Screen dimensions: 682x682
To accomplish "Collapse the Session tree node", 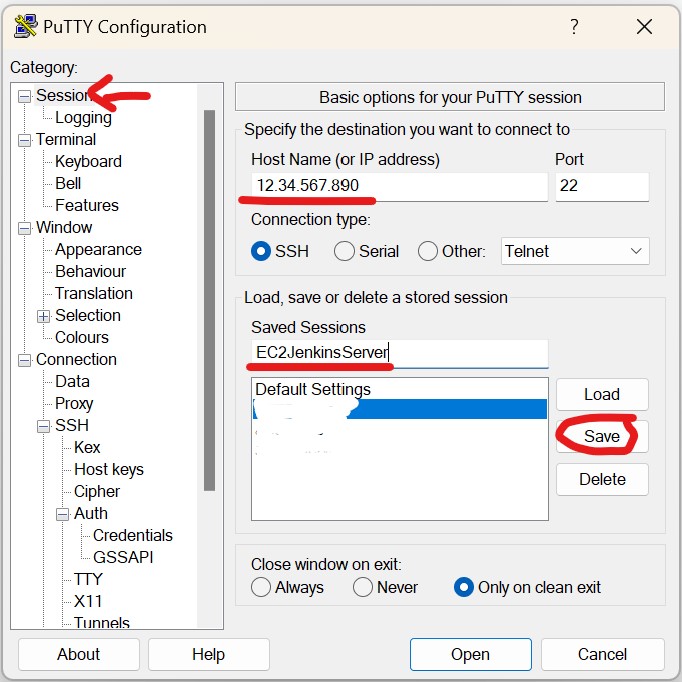I will coord(24,96).
